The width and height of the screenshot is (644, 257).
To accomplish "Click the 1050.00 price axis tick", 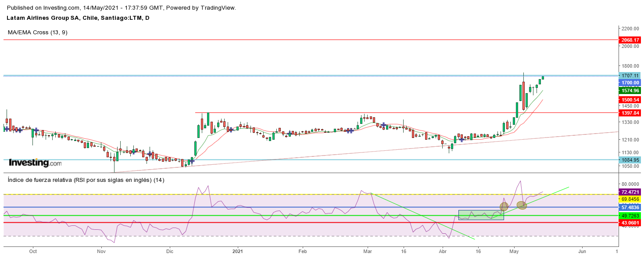I will tap(630, 166).
